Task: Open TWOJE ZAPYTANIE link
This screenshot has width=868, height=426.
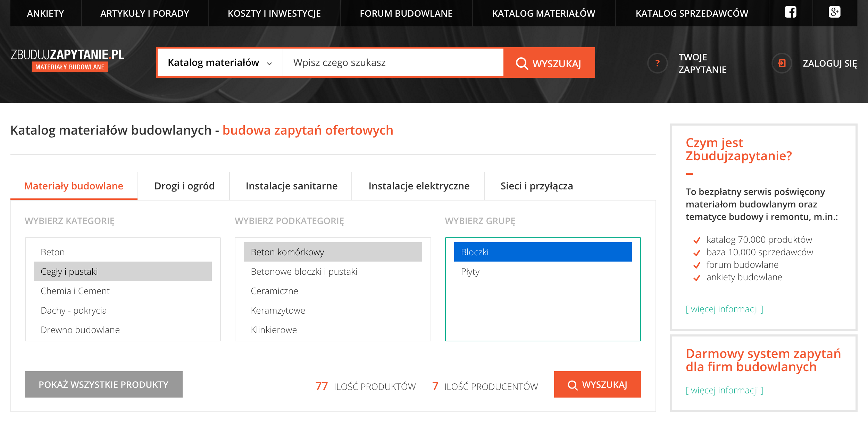Action: [702, 63]
